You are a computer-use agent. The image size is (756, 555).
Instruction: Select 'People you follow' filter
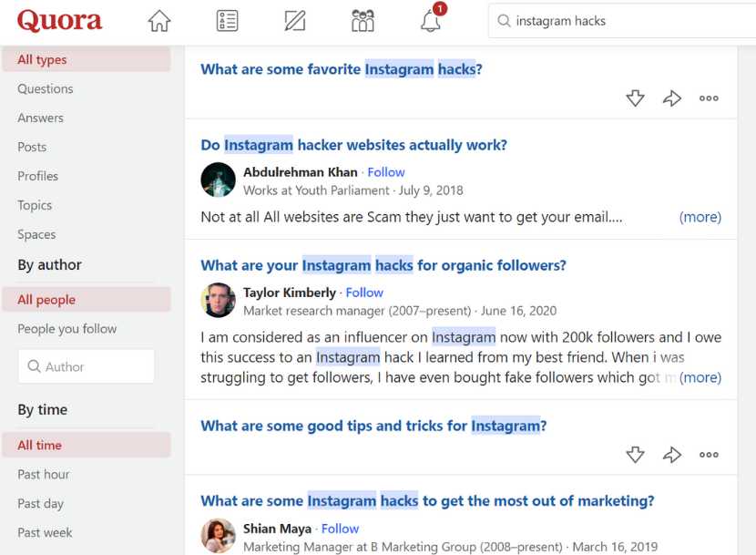[67, 329]
